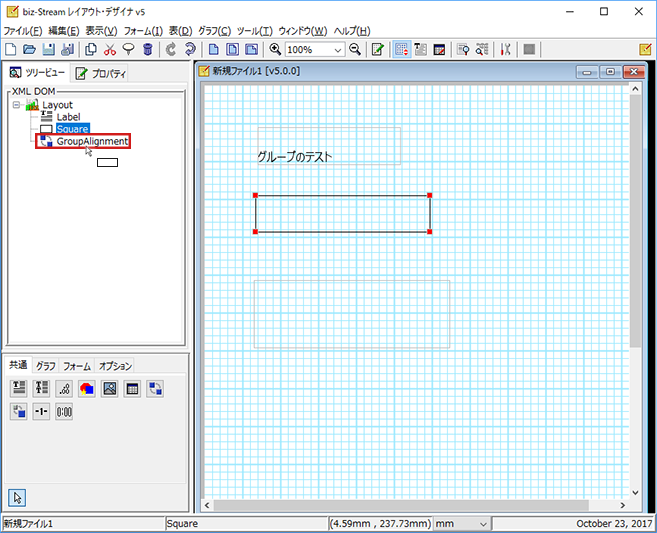Select the colored shapes palette icon
The width and height of the screenshot is (657, 533).
pyautogui.click(x=87, y=388)
